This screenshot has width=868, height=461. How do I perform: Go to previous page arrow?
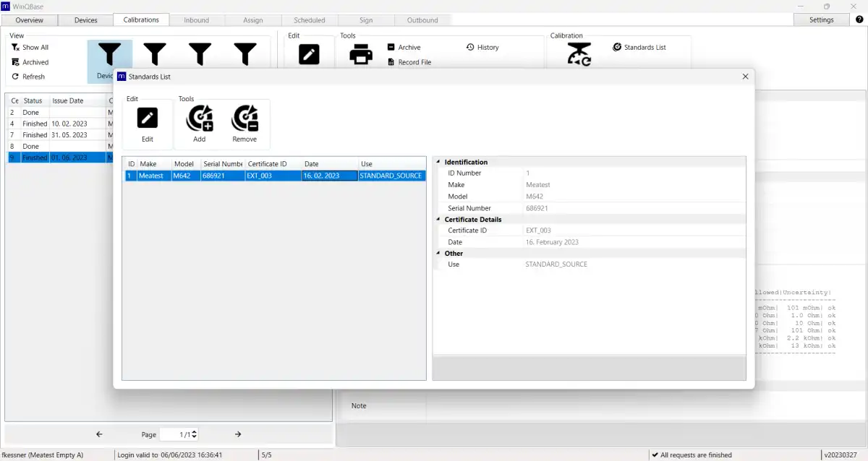[99, 434]
